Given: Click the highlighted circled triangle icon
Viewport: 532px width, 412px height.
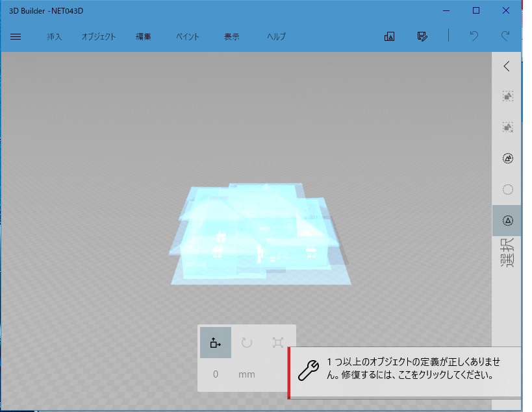Looking at the screenshot, I should pos(507,221).
